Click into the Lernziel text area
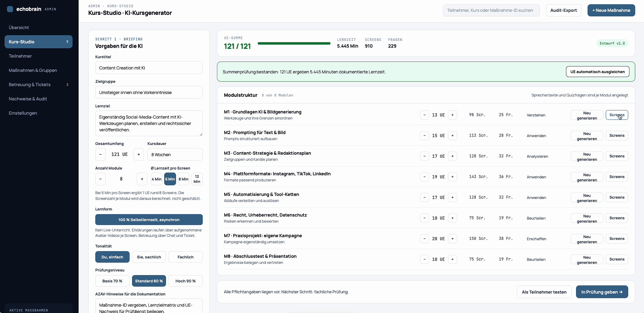 [x=149, y=123]
